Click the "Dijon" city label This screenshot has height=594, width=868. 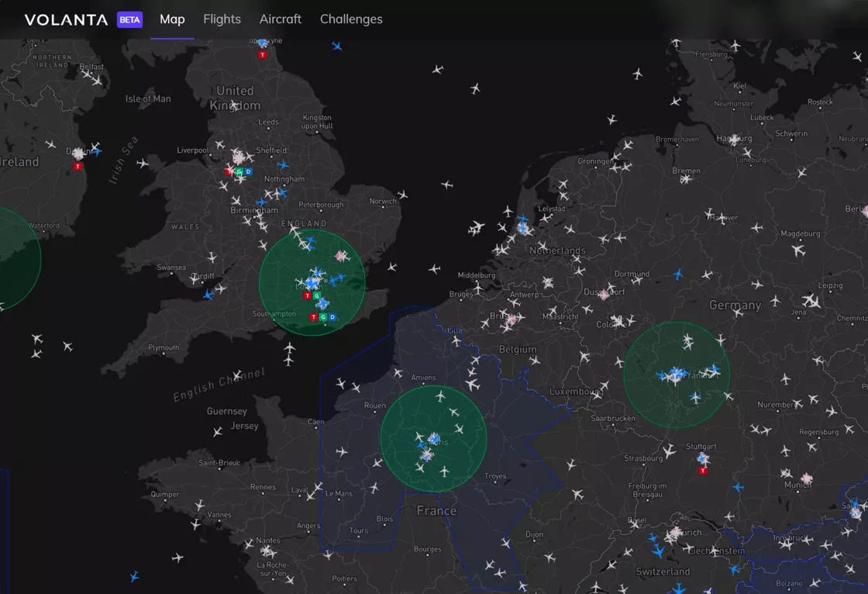534,534
